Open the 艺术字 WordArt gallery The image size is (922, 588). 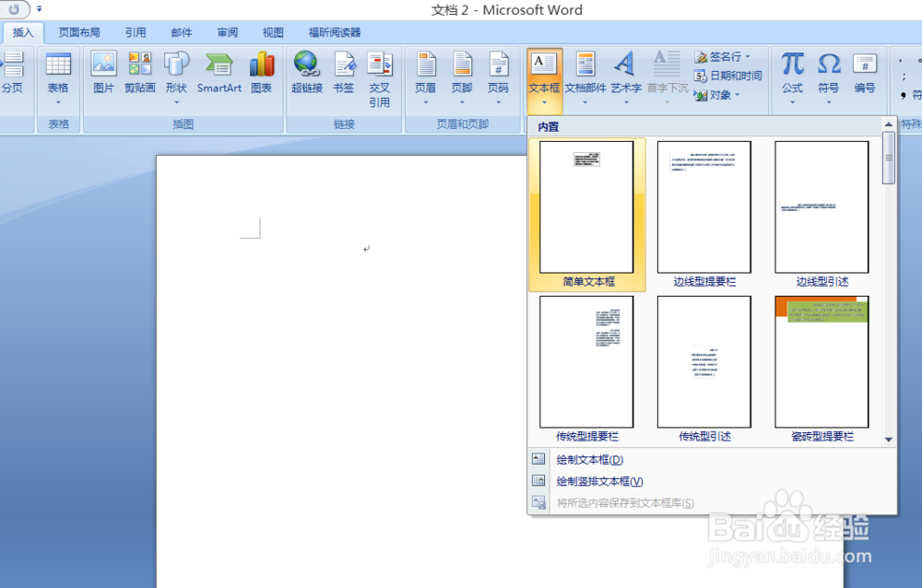[x=626, y=77]
